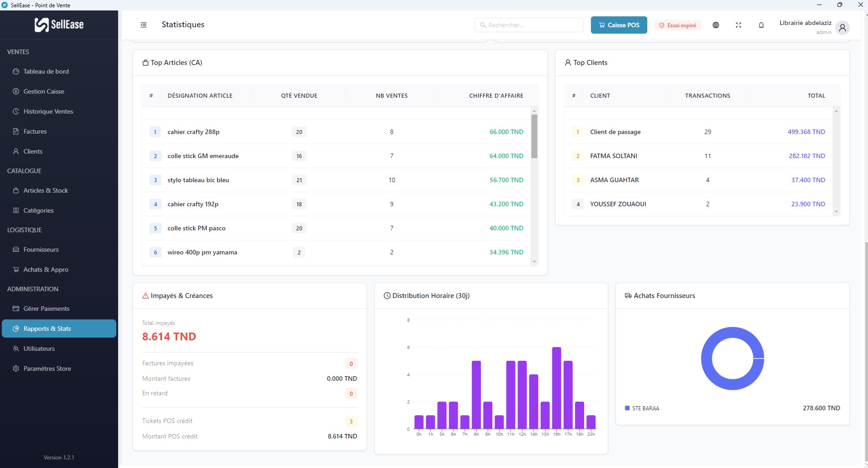Viewport: 868px width, 468px height.
Task: Select row cahier crafty 288p
Action: click(336, 132)
